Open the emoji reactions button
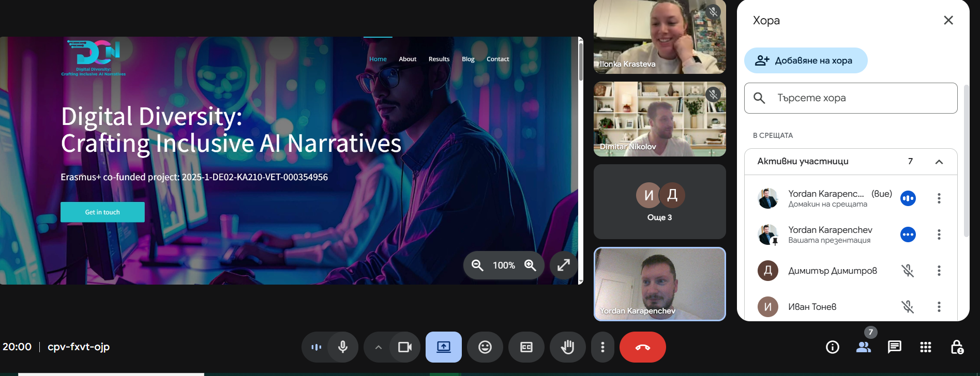The height and width of the screenshot is (376, 980). [x=485, y=347]
